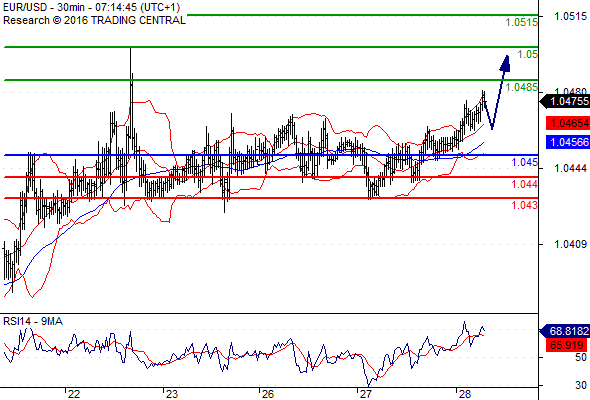Image resolution: width=590 pixels, height=400 pixels.
Task: Click the date 22 on the time axis
Action: [74, 394]
